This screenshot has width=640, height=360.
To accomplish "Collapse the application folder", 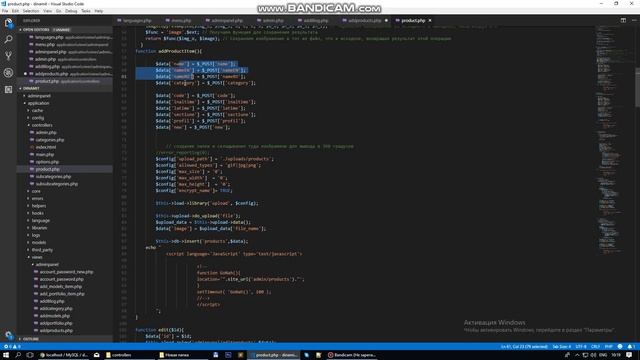I will coord(38,103).
